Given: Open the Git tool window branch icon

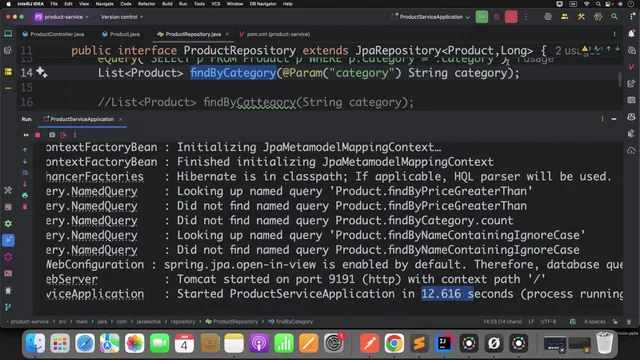Looking at the screenshot, I should coord(8,307).
